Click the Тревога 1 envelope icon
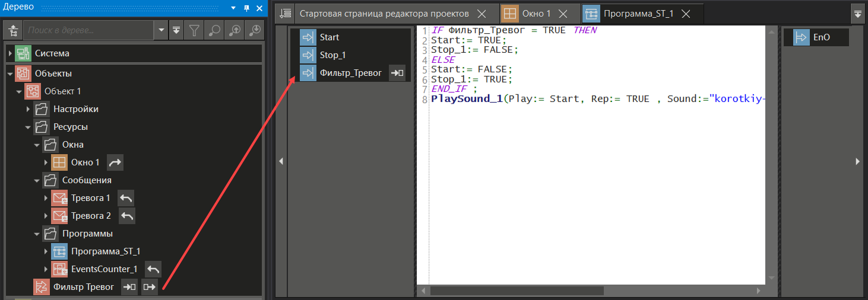Screen dimensions: 868x300 click(59, 198)
